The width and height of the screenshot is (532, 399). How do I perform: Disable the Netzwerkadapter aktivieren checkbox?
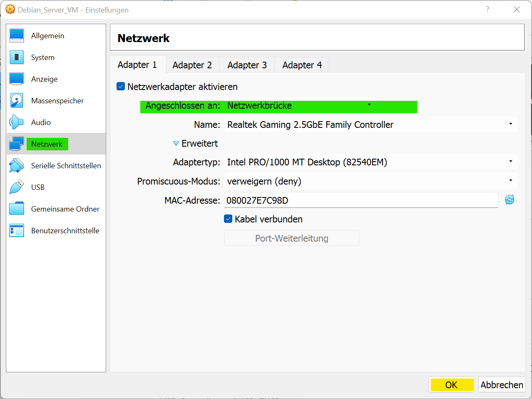click(x=121, y=87)
